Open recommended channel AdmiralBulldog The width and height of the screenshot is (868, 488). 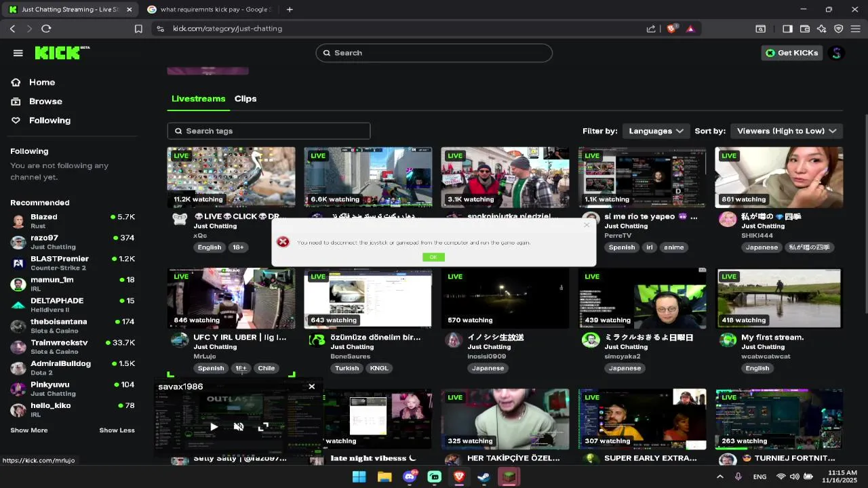coord(73,368)
